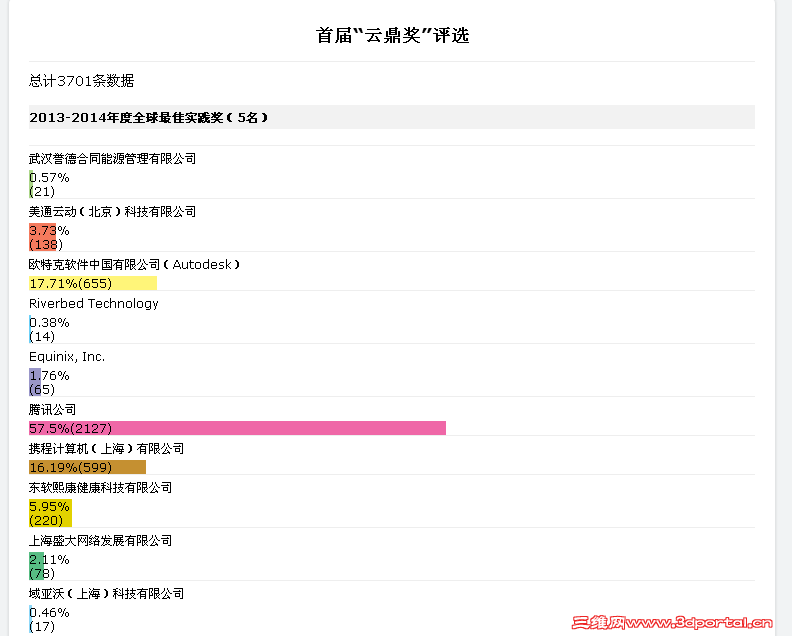
Task: Click the brown 携程计算机 16.19%(599) bar
Action: tap(87, 467)
